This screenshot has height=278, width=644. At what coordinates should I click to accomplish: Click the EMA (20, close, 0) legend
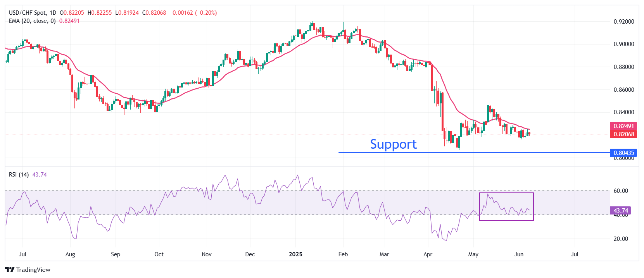(32, 21)
